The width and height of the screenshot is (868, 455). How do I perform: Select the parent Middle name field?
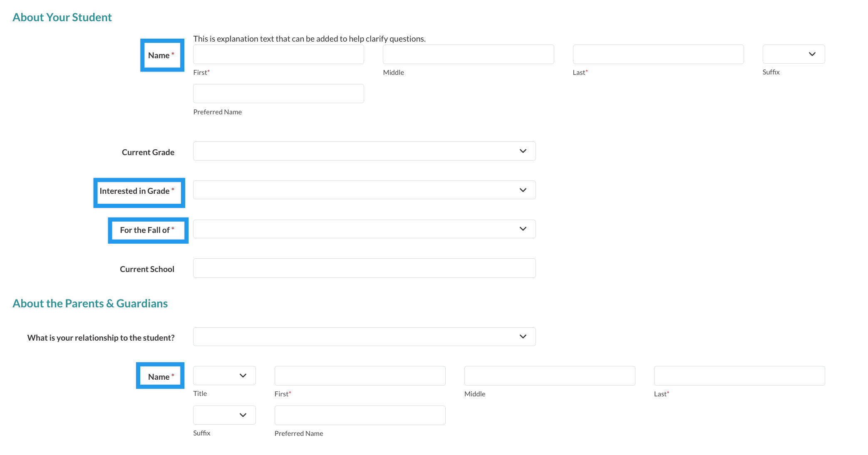click(x=550, y=376)
